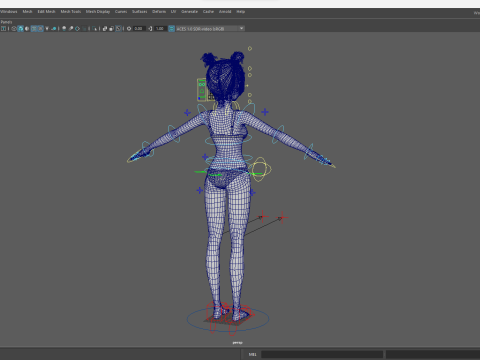480x360 pixels.
Task: Click the exposure gear icon
Action: [x=129, y=29]
